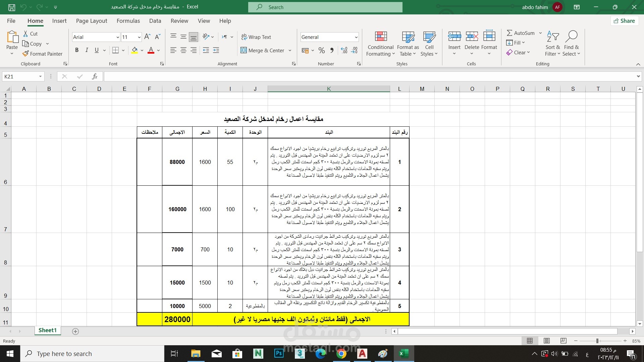Open the General number format dropdown
Screen dimensions: 644x362
(x=356, y=37)
